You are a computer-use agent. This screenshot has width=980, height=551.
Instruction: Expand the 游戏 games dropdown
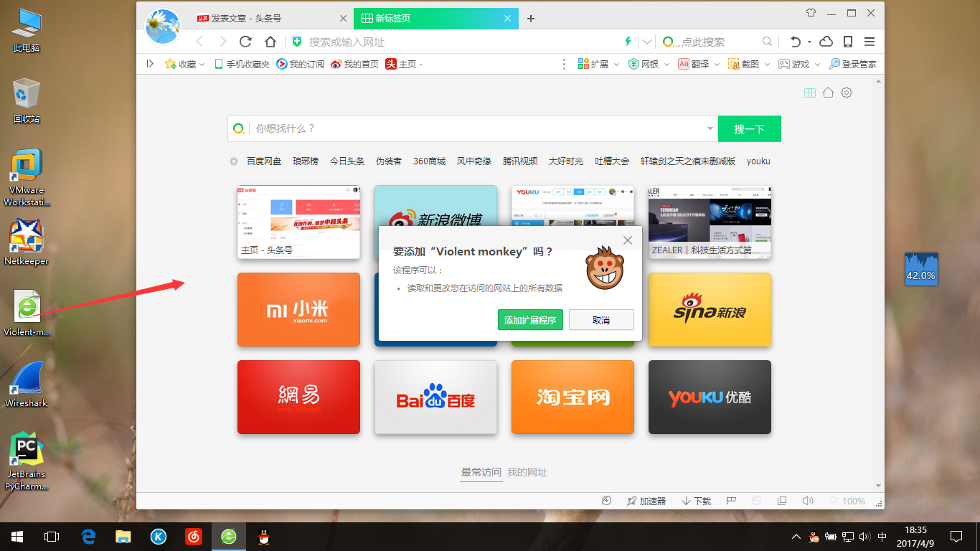tap(818, 65)
